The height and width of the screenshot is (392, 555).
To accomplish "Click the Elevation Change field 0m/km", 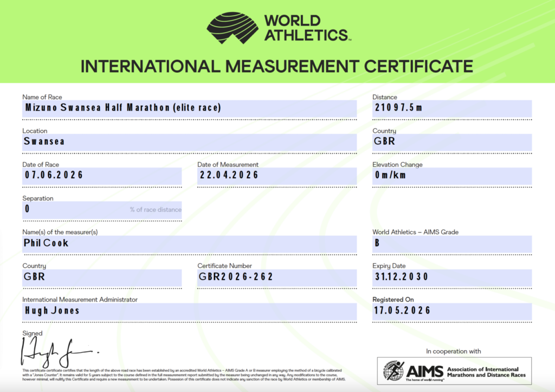I will (x=452, y=176).
